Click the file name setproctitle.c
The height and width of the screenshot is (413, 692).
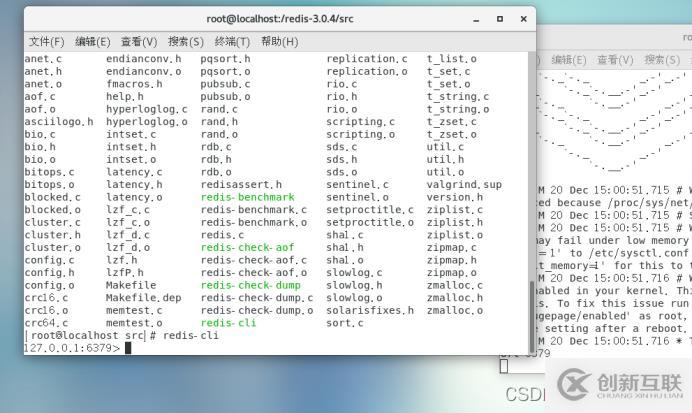tap(370, 210)
